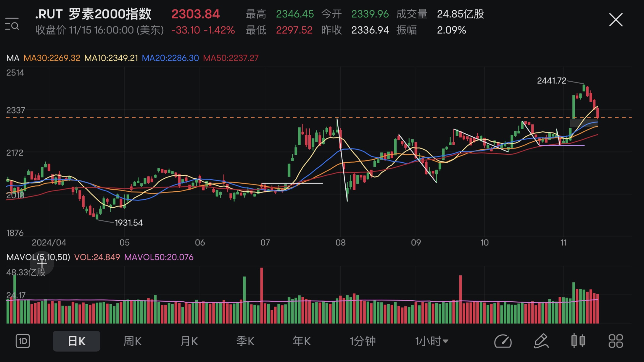Click the 1931.54 low price annotation
This screenshot has width=644, height=362.
(x=129, y=223)
